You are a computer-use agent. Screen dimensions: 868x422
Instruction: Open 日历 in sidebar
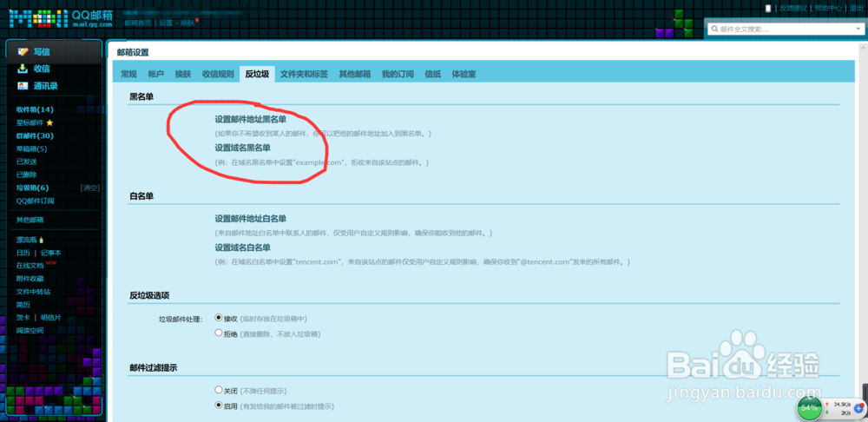[23, 253]
